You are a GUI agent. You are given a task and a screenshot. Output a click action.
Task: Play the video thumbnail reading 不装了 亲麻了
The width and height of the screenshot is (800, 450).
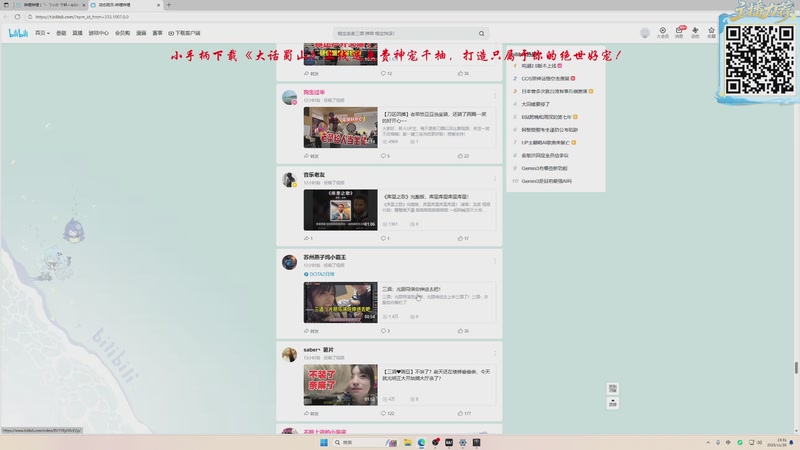(x=340, y=385)
